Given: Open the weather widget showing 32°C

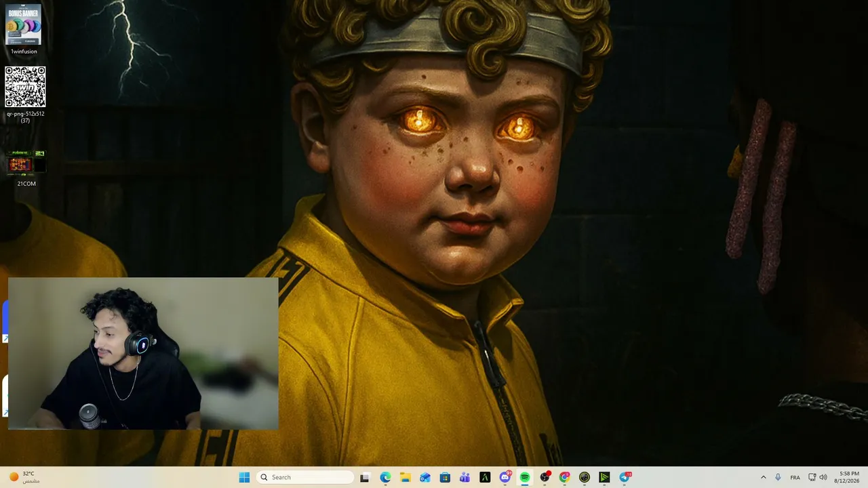Looking at the screenshot, I should tap(24, 477).
